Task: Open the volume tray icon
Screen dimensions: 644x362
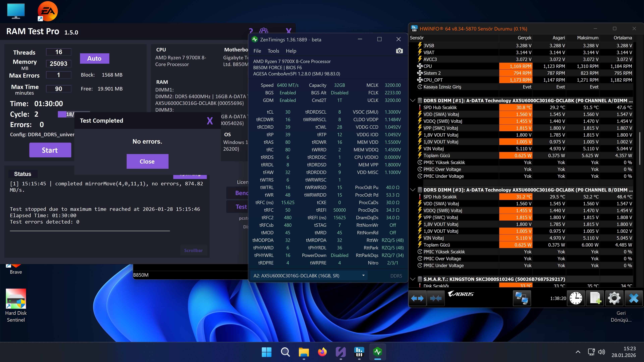Action: (x=602, y=352)
